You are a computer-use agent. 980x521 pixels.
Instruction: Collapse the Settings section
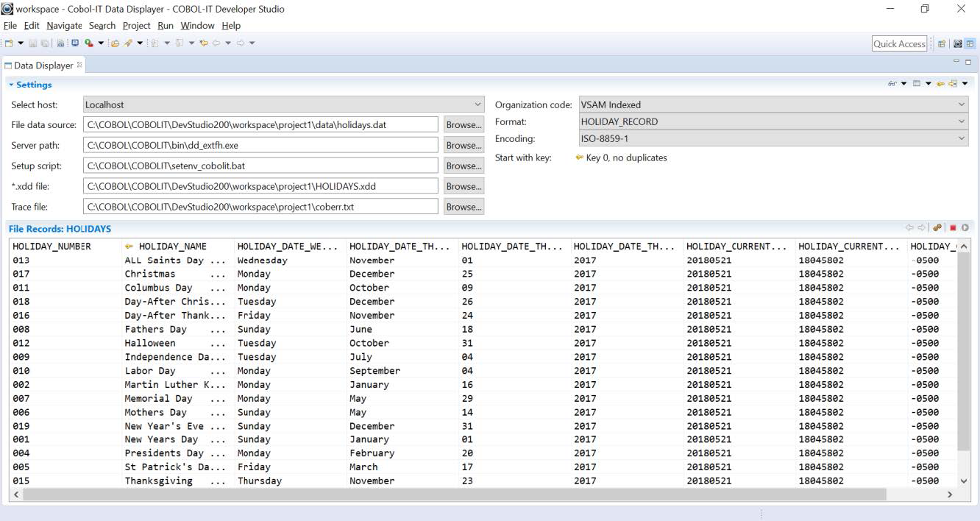pos(11,85)
